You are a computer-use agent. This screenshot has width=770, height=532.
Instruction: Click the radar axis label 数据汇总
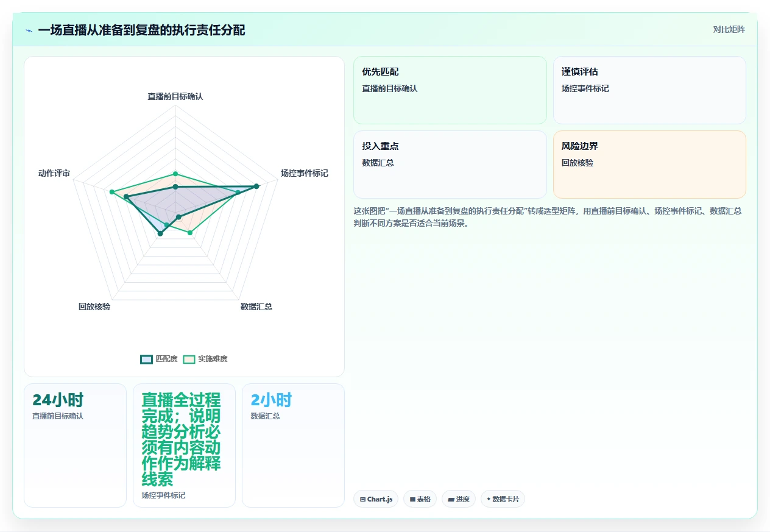[x=256, y=307]
